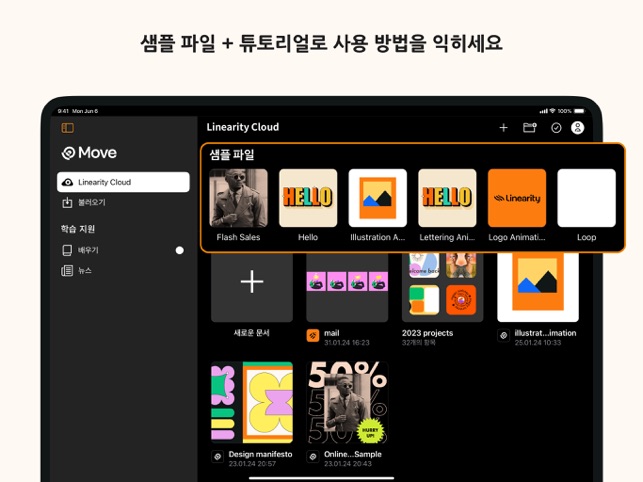Image resolution: width=643 pixels, height=482 pixels.
Task: Click 새로운 문서 new document tile
Action: [252, 287]
